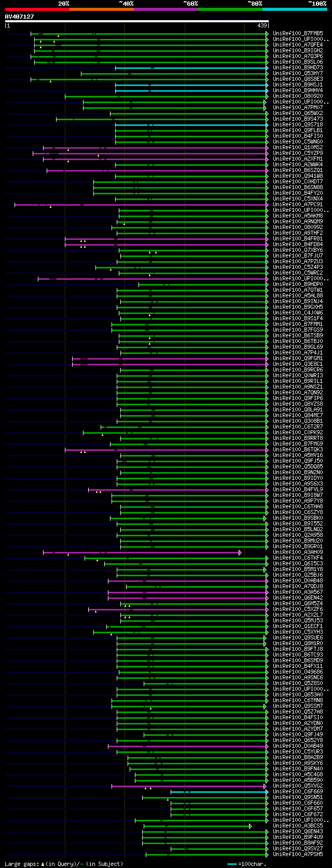This screenshot has height=868, width=332.
Task: Open hit UniRef100_Q3E8C1
Action: (298, 364)
